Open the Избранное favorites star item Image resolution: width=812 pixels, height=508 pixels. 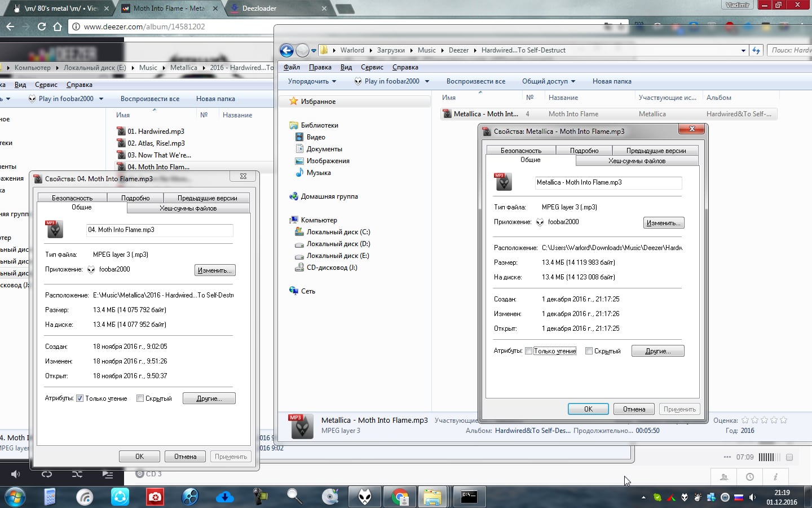tap(293, 102)
